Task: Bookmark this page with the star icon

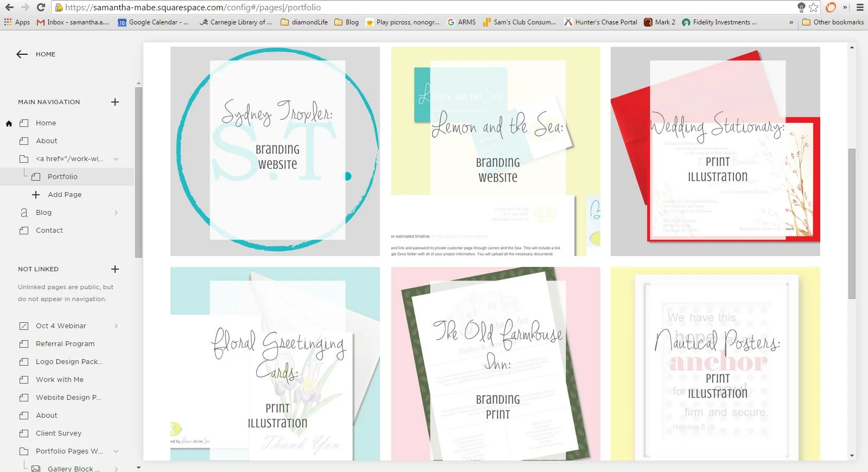Action: pos(813,7)
